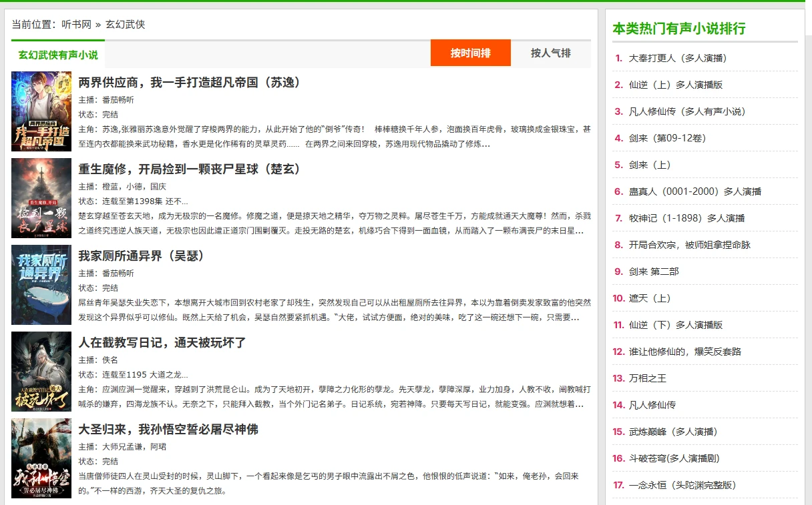
Task: Switch to 按时间排 sorting tab
Action: [470, 53]
